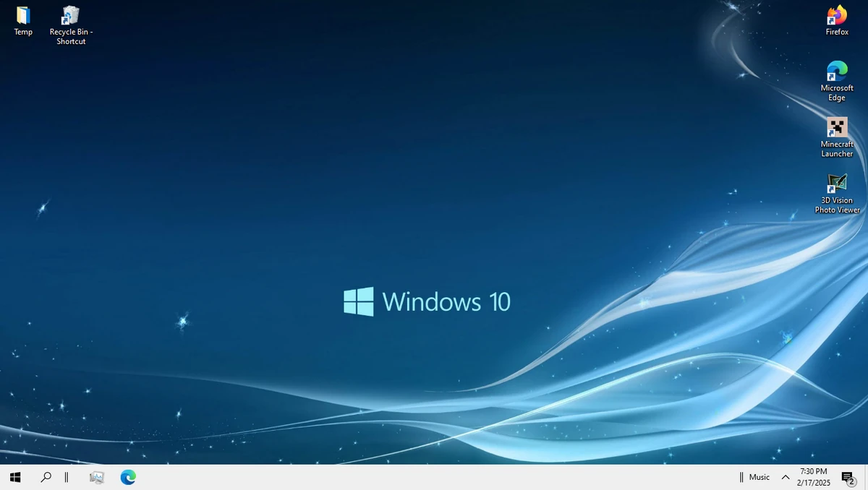This screenshot has height=490, width=868.
Task: Click the Windows Search magnifier
Action: 46,477
